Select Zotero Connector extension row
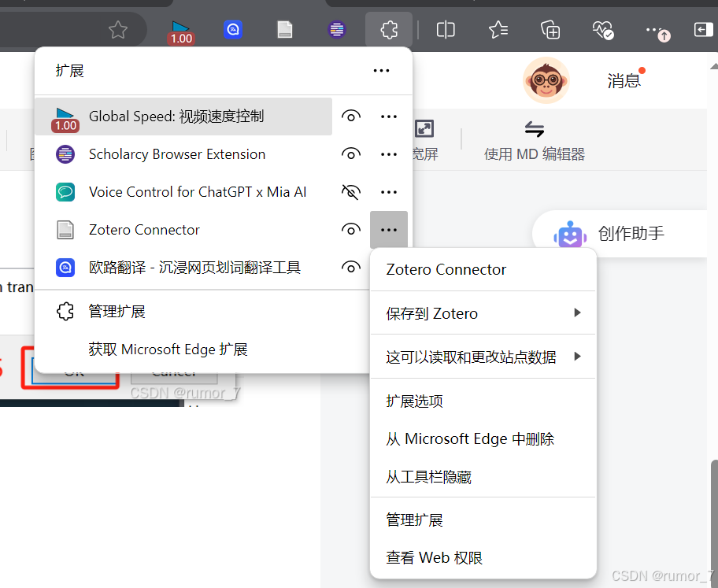 click(x=183, y=229)
